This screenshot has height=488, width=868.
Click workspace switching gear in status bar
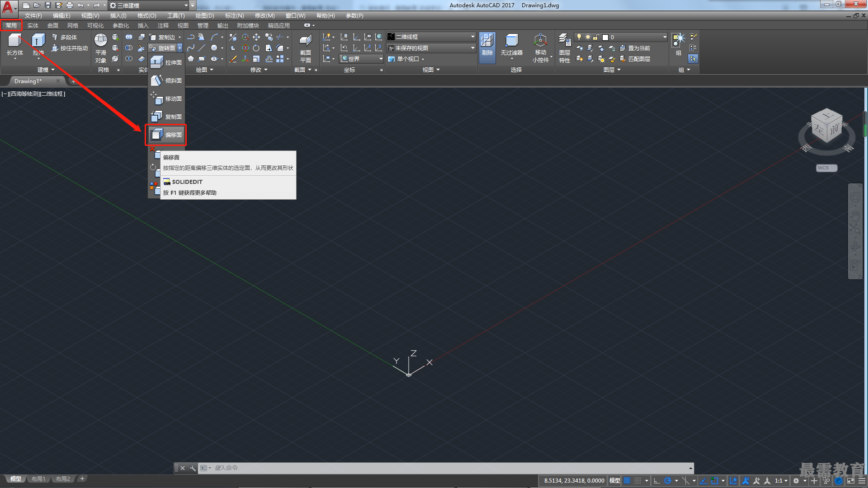[796, 481]
